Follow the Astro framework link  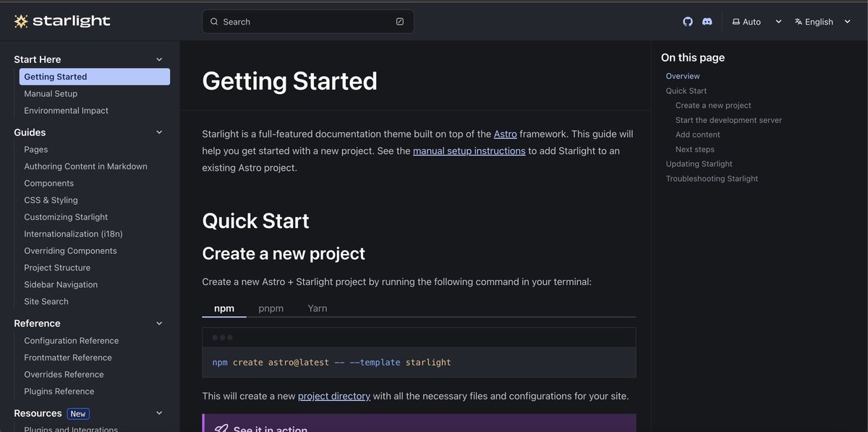coord(506,134)
